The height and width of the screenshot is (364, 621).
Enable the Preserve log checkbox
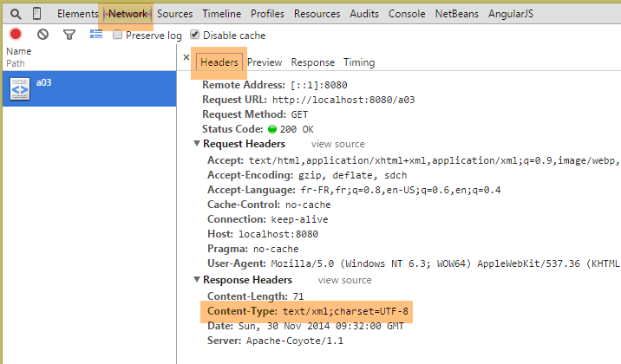[118, 36]
